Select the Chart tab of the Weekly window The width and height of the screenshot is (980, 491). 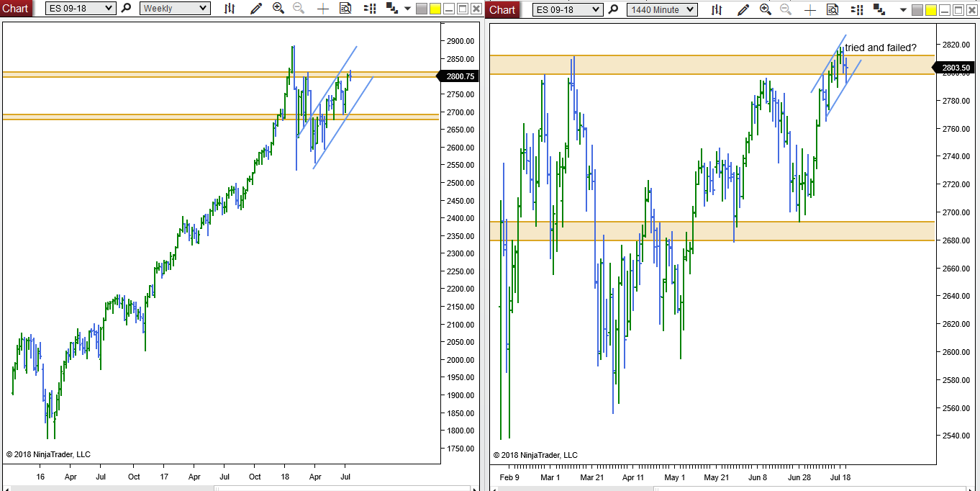(x=16, y=8)
